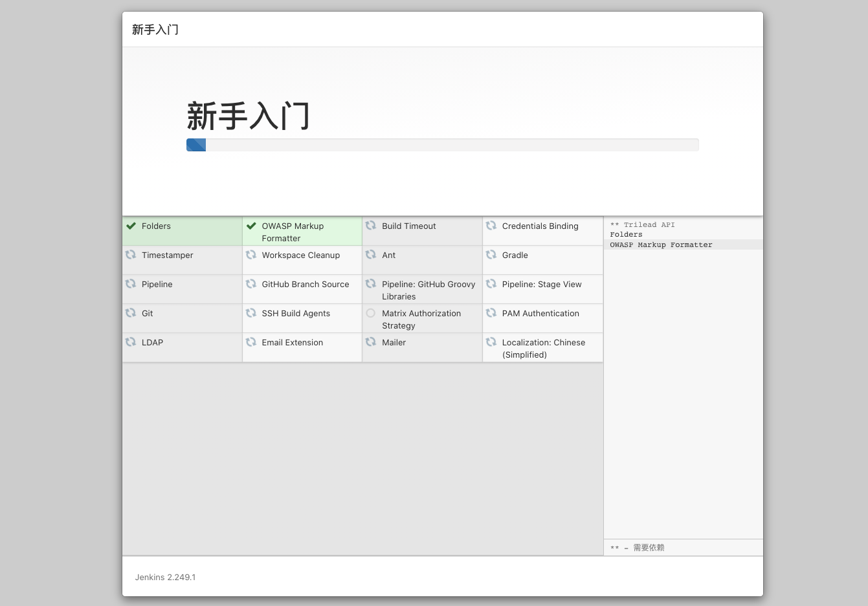Image resolution: width=868 pixels, height=606 pixels.
Task: Click the 需要依赖 legend text
Action: (647, 547)
